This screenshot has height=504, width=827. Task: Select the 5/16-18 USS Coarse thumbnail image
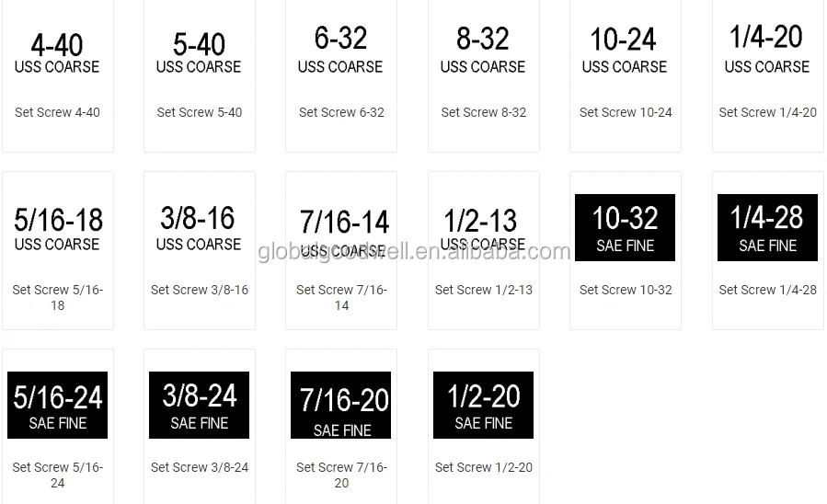(x=58, y=229)
